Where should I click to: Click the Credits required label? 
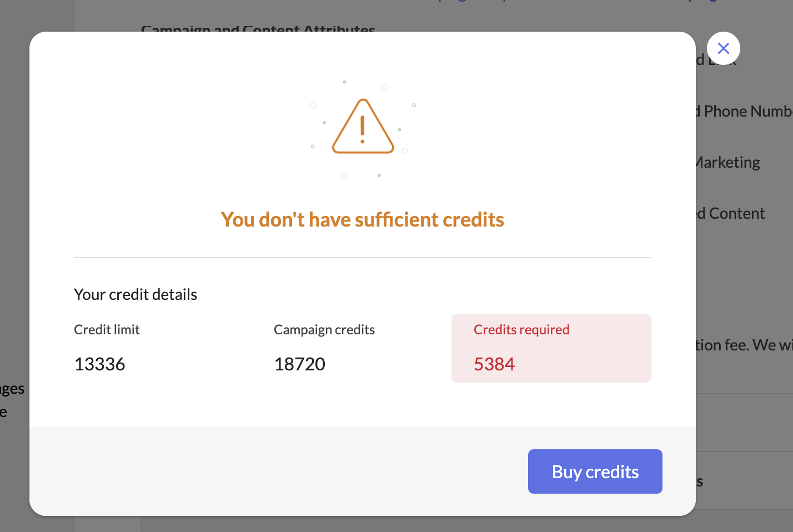coord(521,330)
